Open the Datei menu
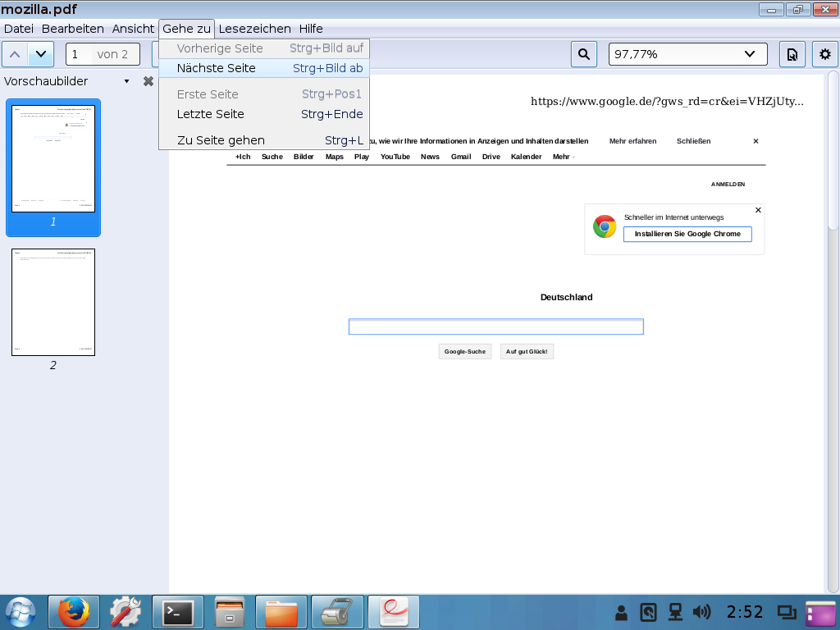The width and height of the screenshot is (840, 630). coord(19,29)
